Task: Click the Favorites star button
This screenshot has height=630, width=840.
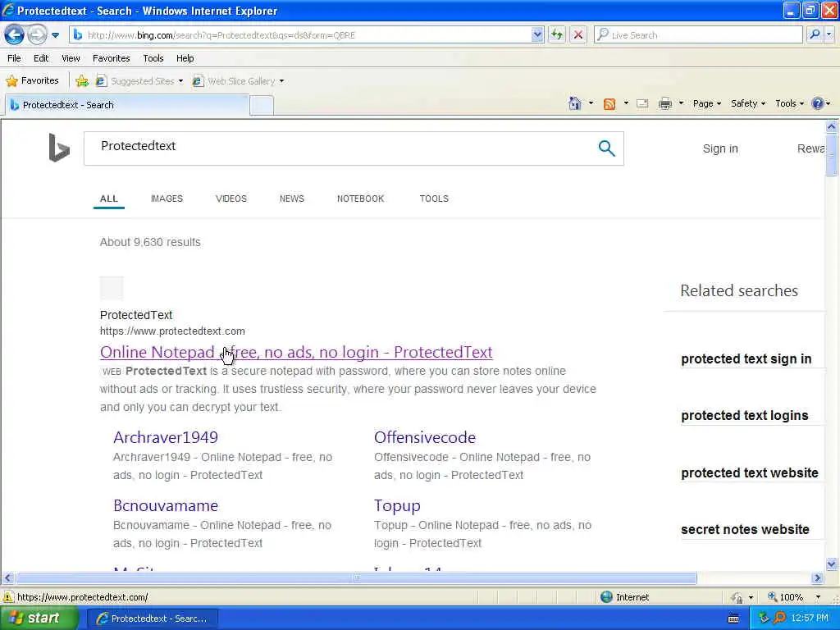Action: [x=33, y=81]
